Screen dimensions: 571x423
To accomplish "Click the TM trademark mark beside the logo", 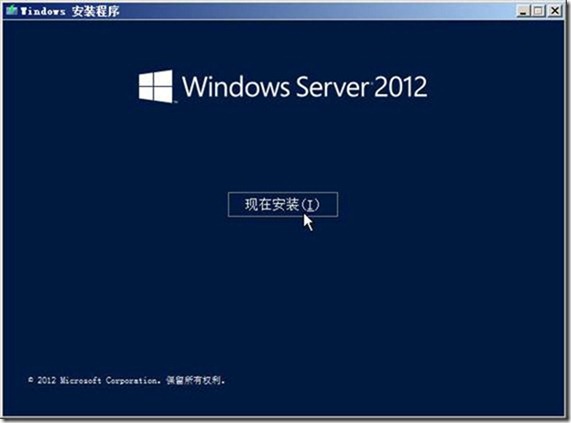I will pos(176,102).
